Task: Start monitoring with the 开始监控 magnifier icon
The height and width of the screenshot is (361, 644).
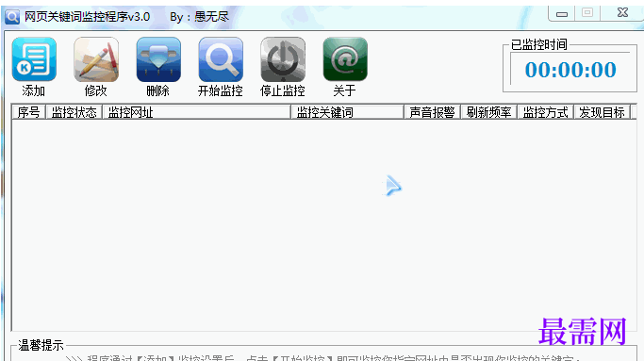Action: click(x=221, y=59)
